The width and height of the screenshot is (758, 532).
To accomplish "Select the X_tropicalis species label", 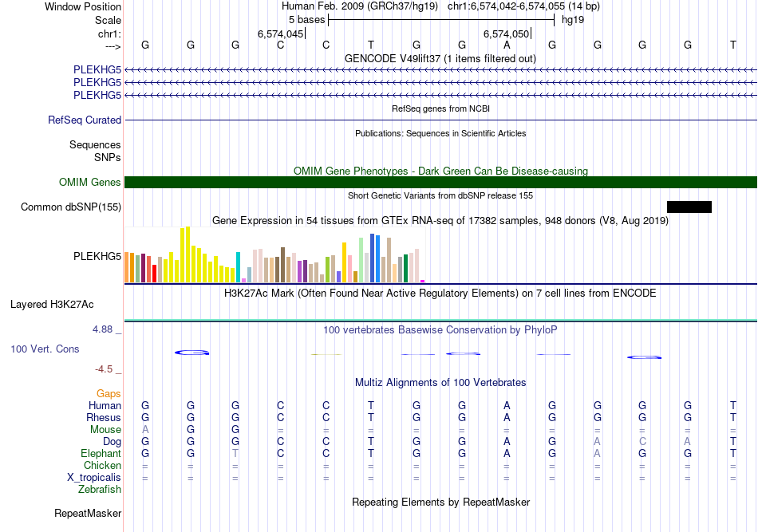I will 94,478.
